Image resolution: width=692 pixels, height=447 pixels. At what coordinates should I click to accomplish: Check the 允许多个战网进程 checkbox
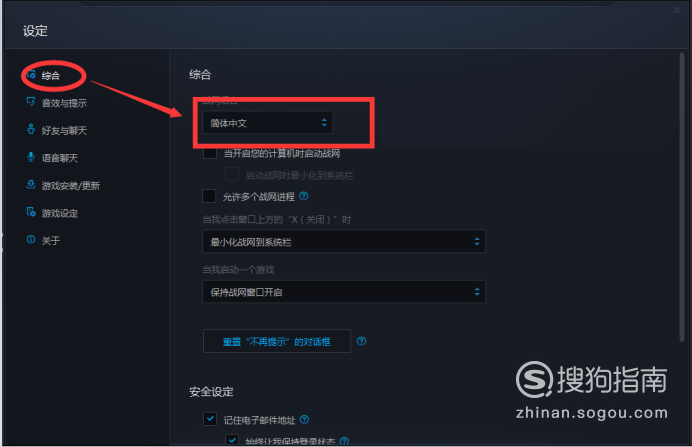tap(209, 196)
